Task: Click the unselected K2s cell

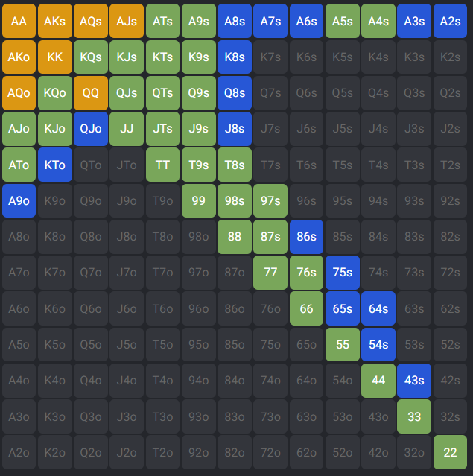Action: coord(450,57)
